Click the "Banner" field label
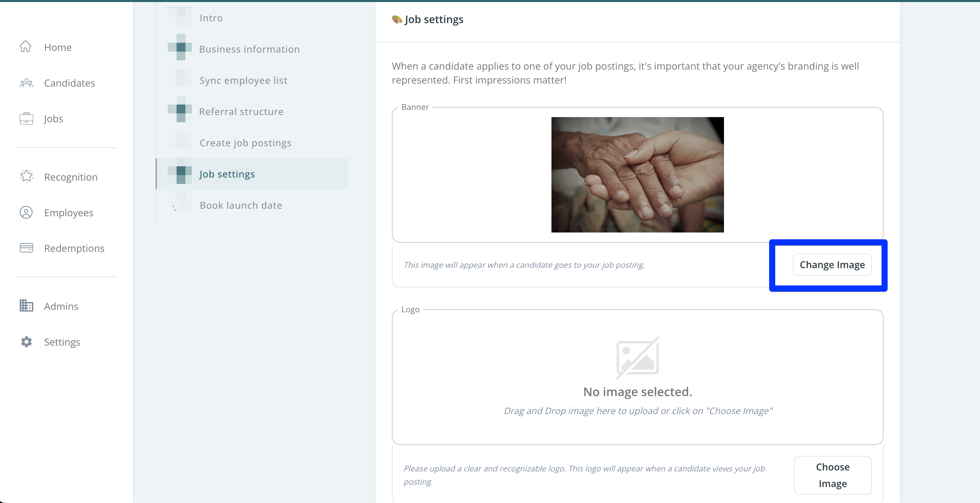 (415, 107)
